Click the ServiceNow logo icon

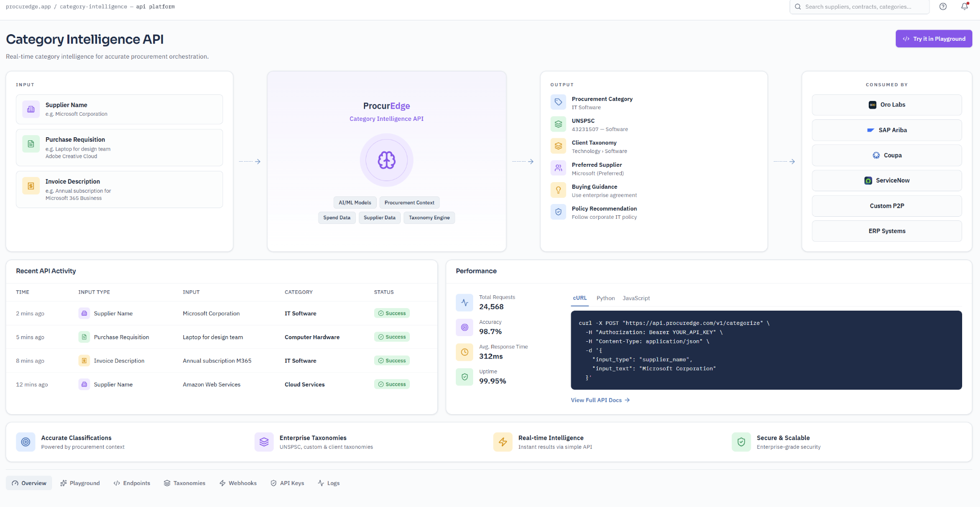pyautogui.click(x=868, y=181)
